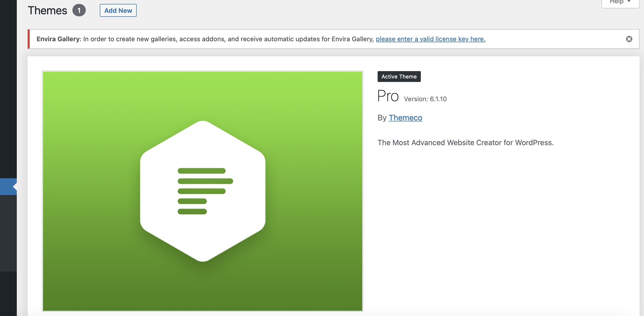The image size is (644, 316).
Task: Click the Pro theme name heading
Action: 388,96
